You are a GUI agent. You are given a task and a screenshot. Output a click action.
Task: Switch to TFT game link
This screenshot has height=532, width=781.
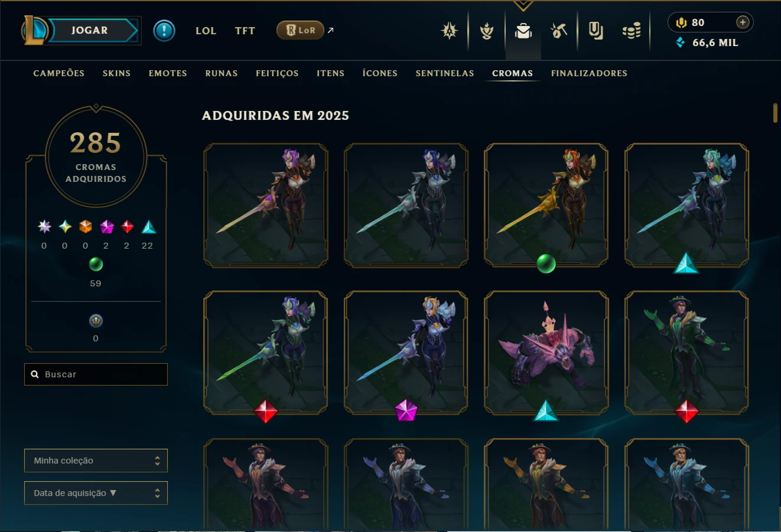point(245,31)
